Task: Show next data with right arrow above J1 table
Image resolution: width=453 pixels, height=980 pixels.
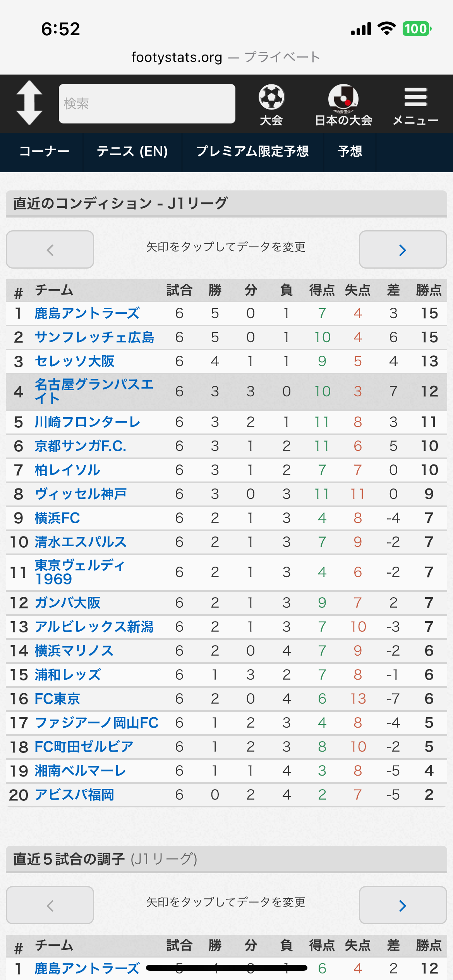Action: [x=403, y=250]
